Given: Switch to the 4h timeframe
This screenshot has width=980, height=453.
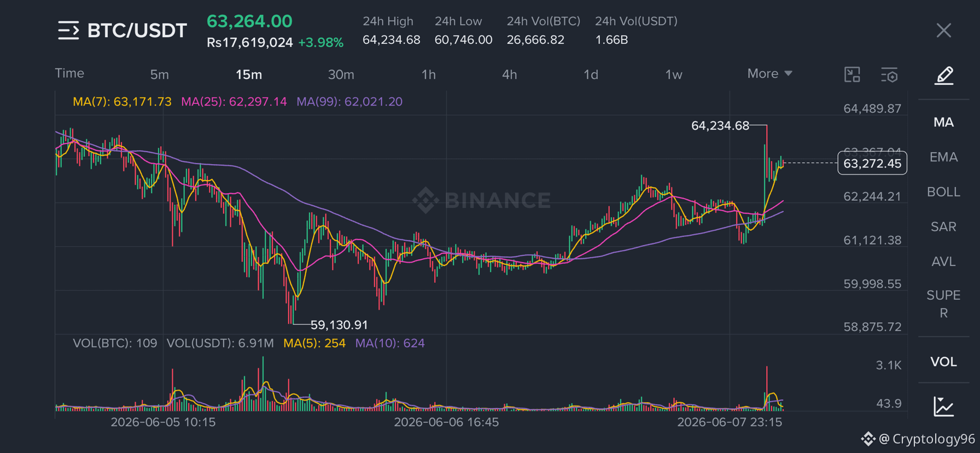Looking at the screenshot, I should click(510, 74).
